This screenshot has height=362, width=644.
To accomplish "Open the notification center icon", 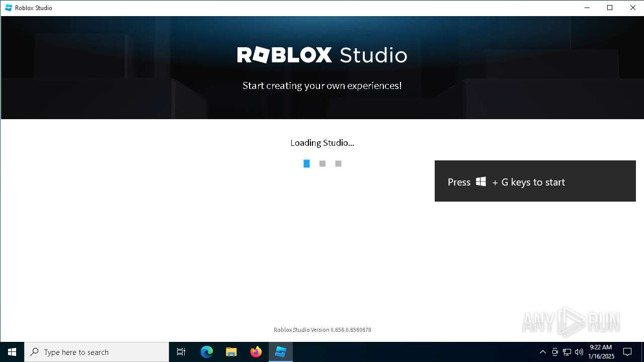I will point(627,352).
